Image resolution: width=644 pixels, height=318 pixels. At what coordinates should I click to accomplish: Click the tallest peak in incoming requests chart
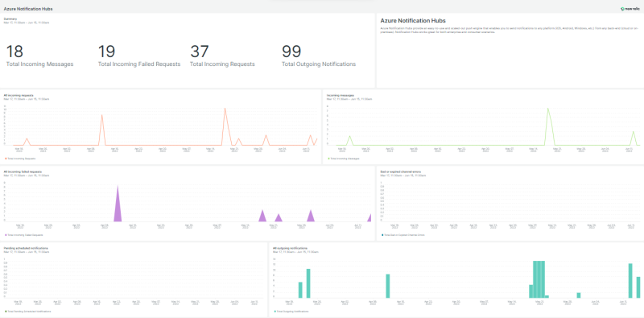pos(225,109)
